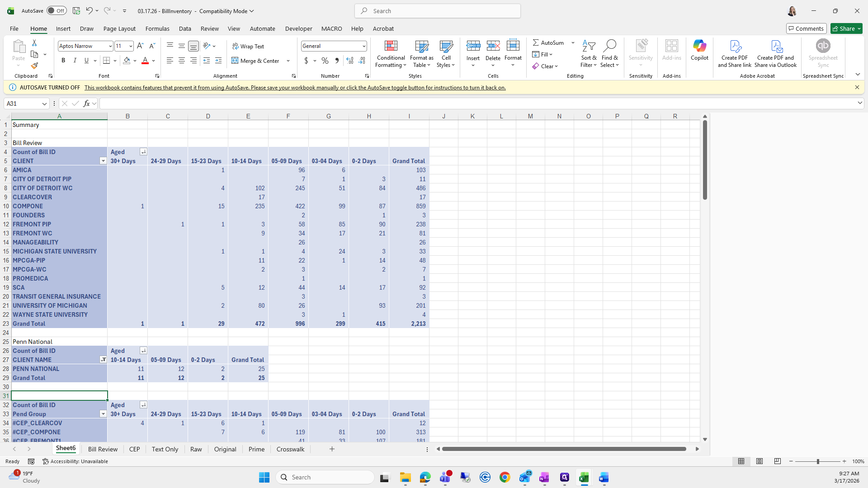868x488 pixels.
Task: Click the Name Box showing A31
Action: (23, 103)
